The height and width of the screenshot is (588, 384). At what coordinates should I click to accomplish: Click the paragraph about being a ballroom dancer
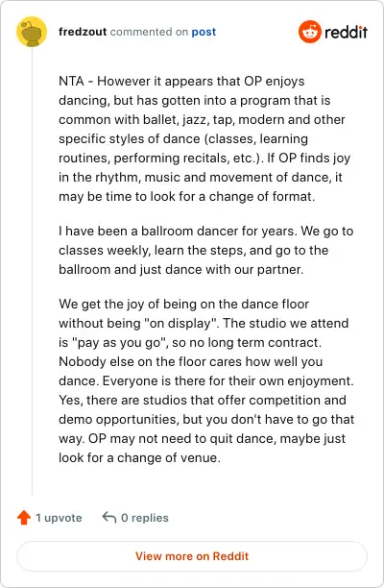pos(206,250)
